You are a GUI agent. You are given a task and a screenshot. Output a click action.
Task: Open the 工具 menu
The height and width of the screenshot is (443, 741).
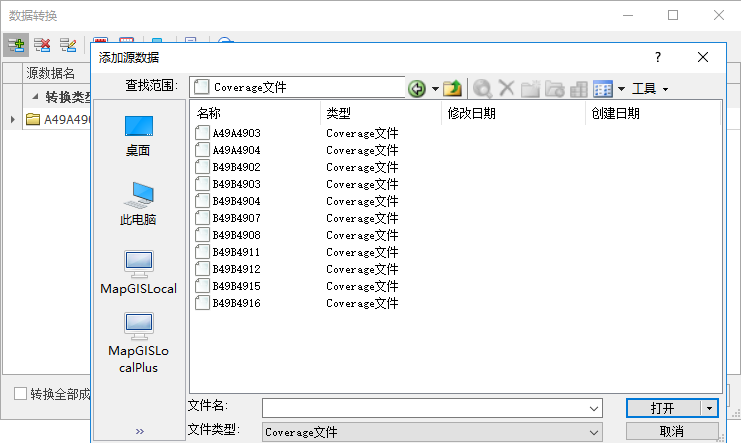650,88
